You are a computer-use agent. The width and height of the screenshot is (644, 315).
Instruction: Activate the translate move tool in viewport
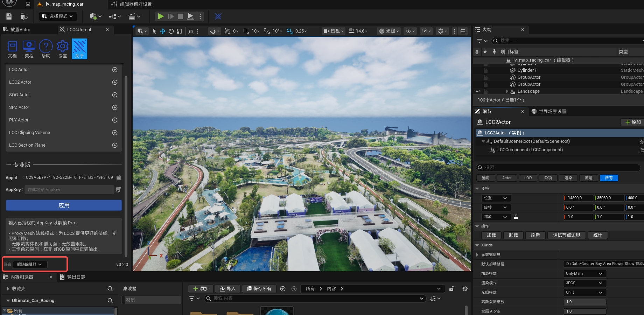(163, 31)
